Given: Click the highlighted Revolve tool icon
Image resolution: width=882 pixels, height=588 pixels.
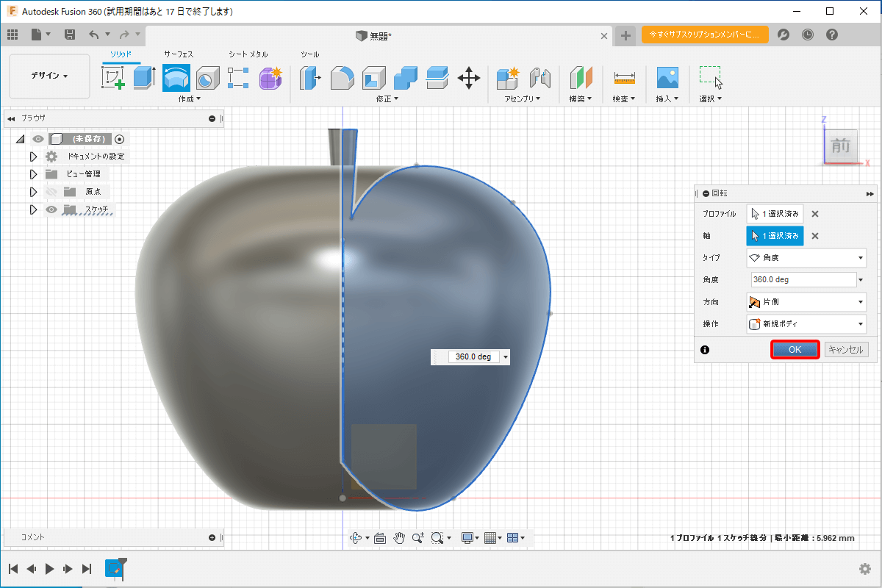Looking at the screenshot, I should click(x=176, y=77).
